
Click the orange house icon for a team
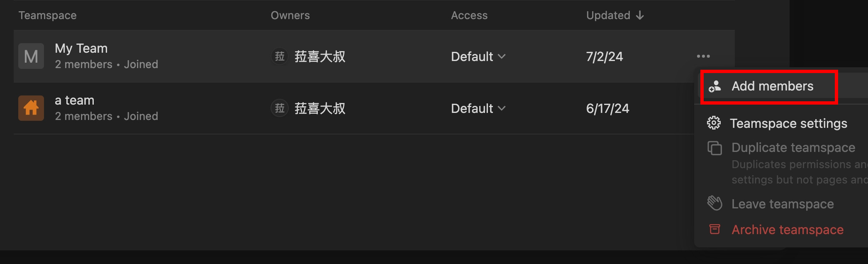tap(31, 108)
